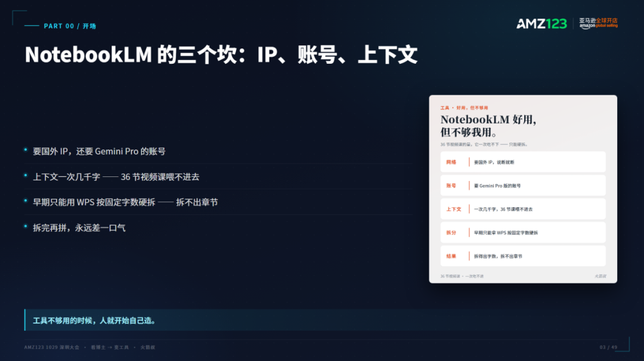
Task: Click the row text '早期只能拿 WPS 按固定字数硬拆'
Action: (506, 232)
